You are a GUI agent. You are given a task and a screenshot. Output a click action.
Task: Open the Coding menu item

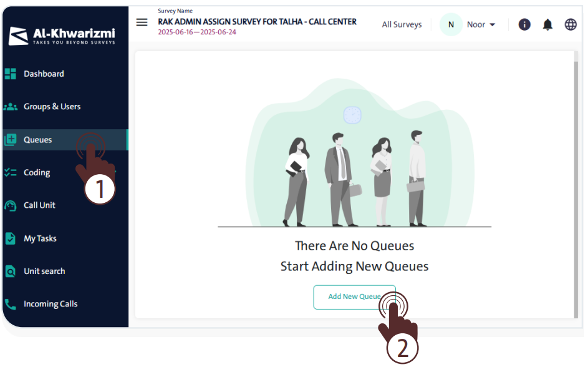[37, 173]
